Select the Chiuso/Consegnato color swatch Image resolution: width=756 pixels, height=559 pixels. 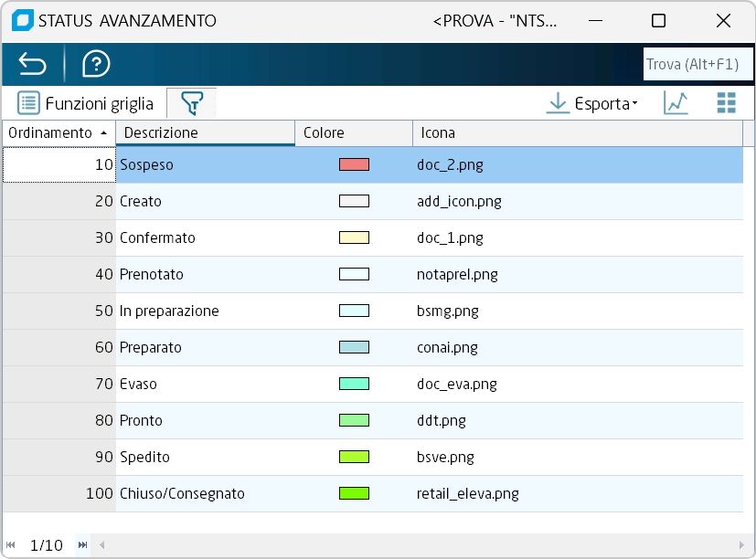[354, 493]
